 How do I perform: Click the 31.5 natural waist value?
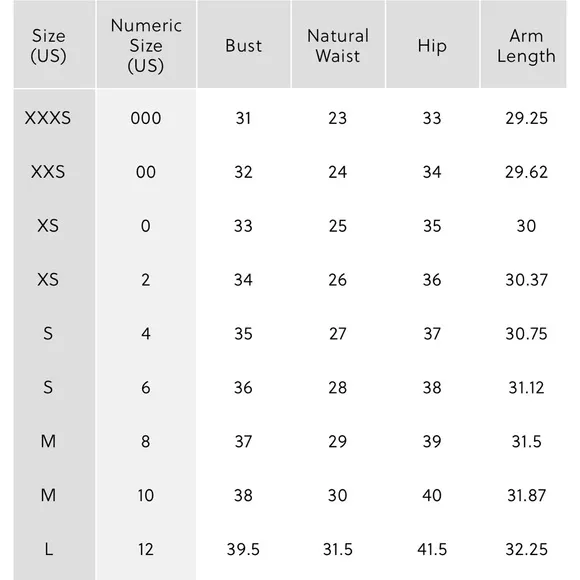[x=338, y=549]
